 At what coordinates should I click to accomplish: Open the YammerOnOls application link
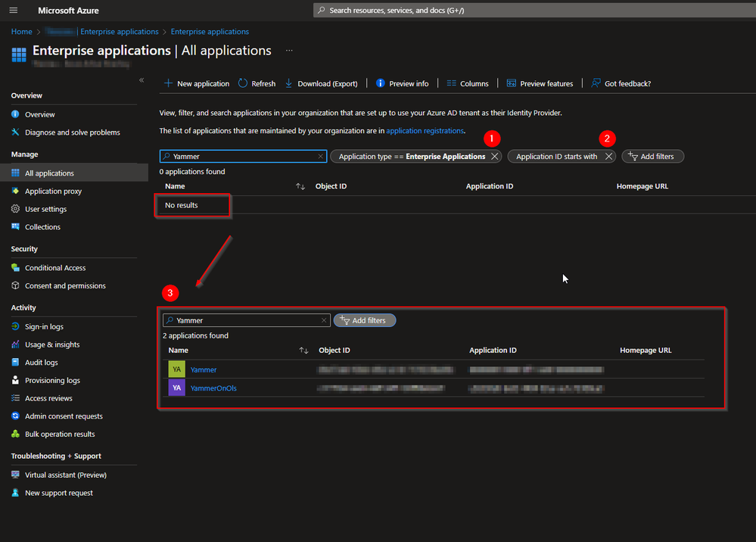(x=213, y=388)
